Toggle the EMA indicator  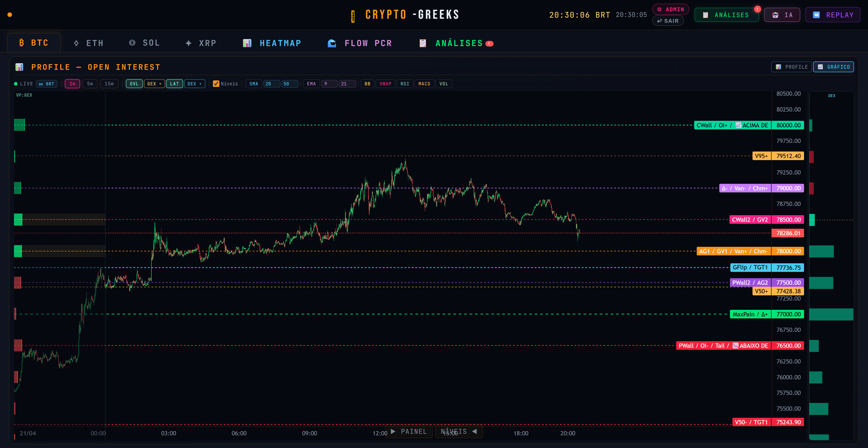(x=311, y=84)
